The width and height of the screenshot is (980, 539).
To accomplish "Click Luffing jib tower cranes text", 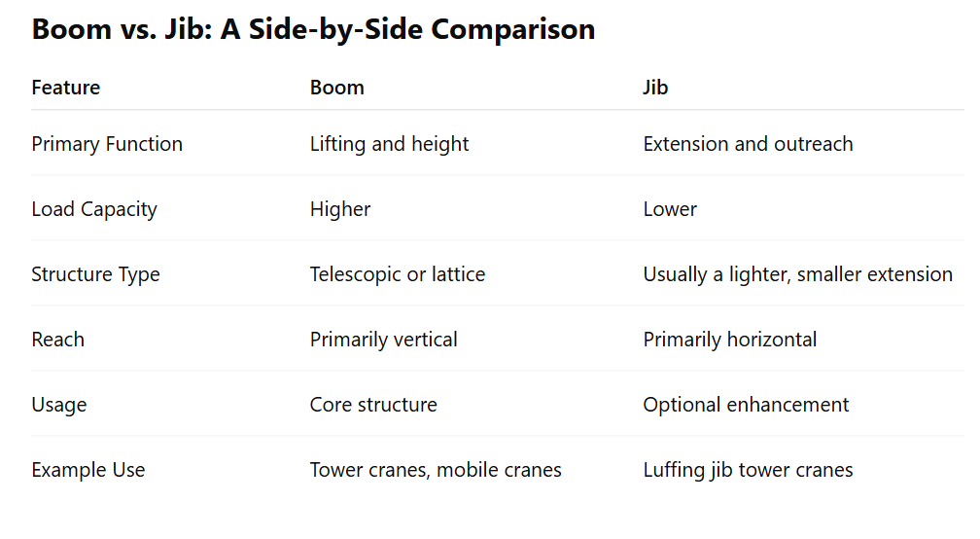I will point(748,470).
